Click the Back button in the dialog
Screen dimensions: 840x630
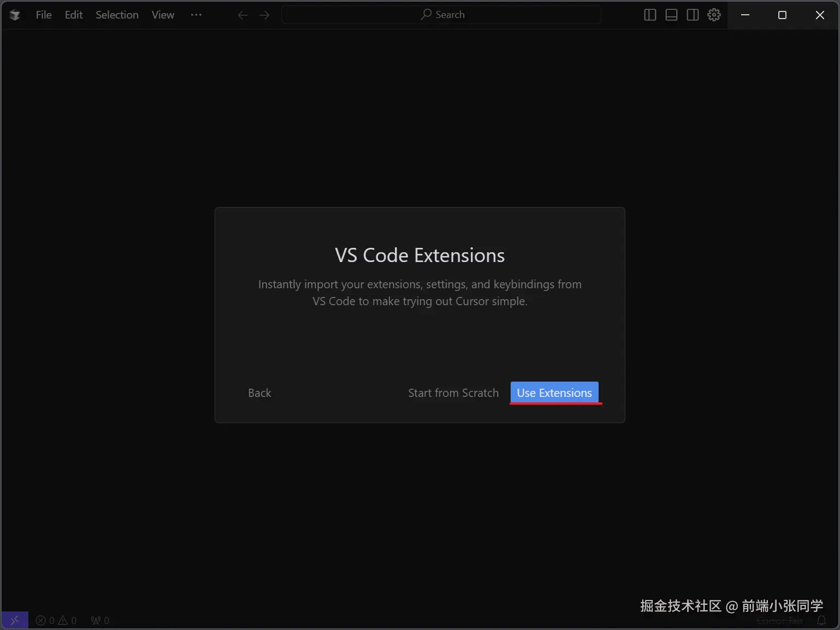click(x=259, y=393)
